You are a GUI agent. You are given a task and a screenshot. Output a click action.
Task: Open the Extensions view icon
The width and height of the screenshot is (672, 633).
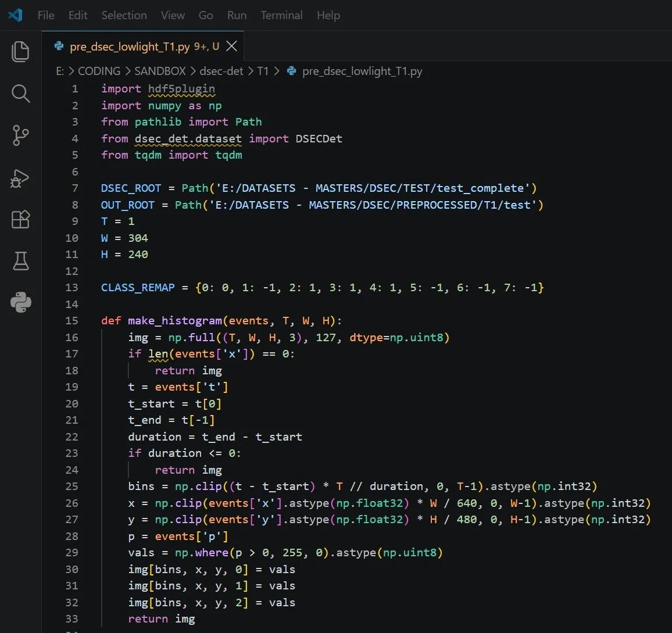click(20, 220)
